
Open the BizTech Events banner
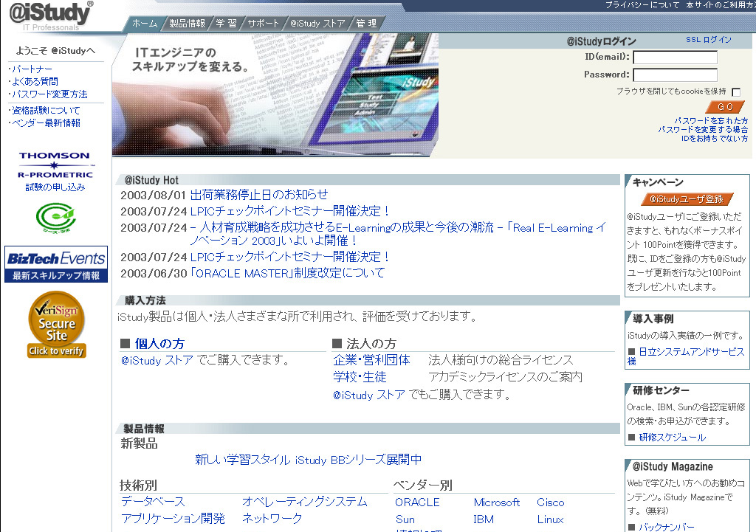[x=56, y=264]
